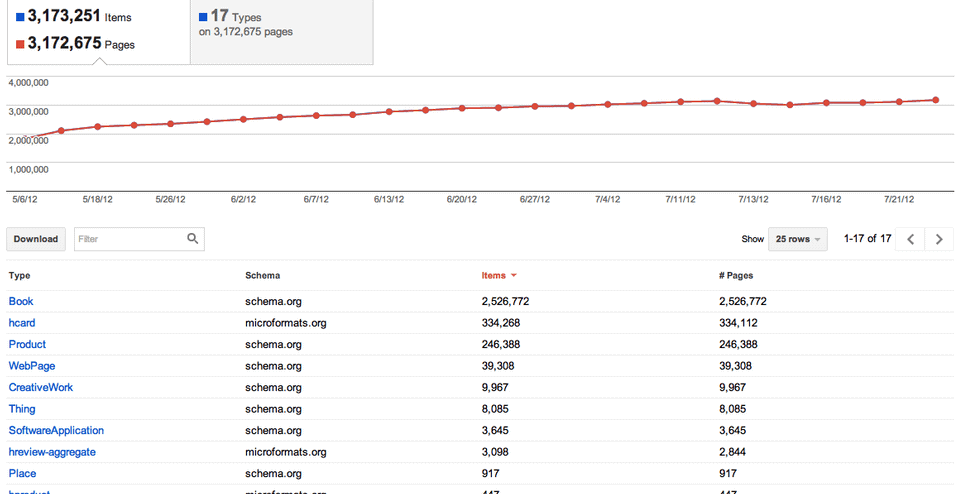Sort by the # Pages column header
The image size is (958, 494).
[x=736, y=275]
